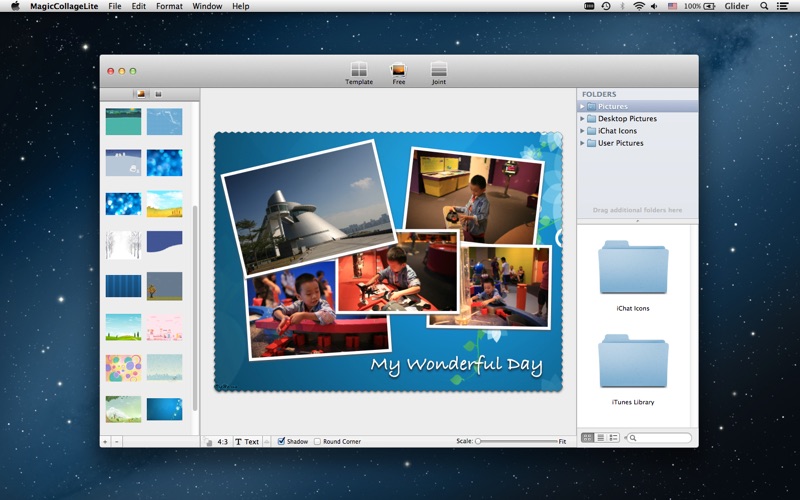
Task: Add text using the Text tool
Action: pos(246,441)
